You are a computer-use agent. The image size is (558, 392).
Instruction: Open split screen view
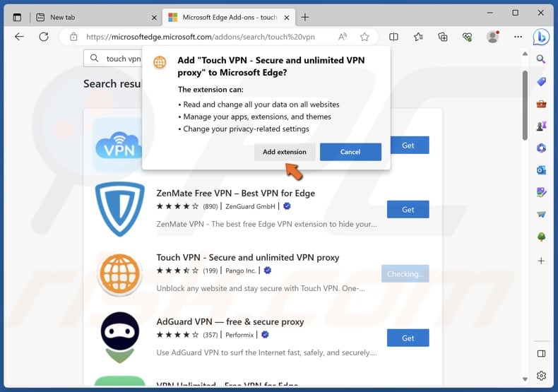tap(393, 37)
